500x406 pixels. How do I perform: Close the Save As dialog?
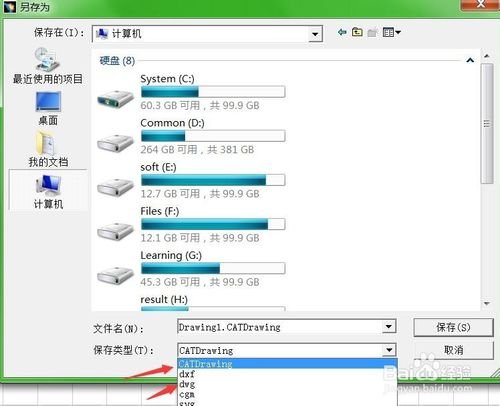click(x=480, y=4)
